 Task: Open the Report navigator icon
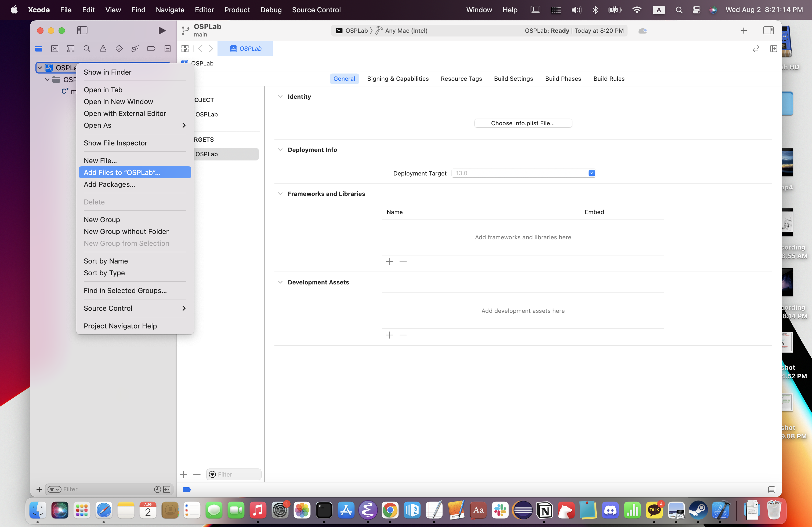coord(167,49)
